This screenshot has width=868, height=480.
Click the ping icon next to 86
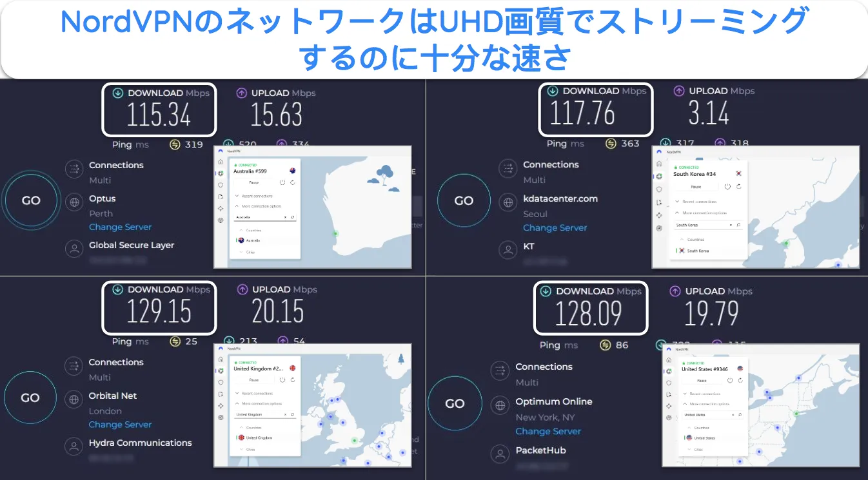point(605,345)
